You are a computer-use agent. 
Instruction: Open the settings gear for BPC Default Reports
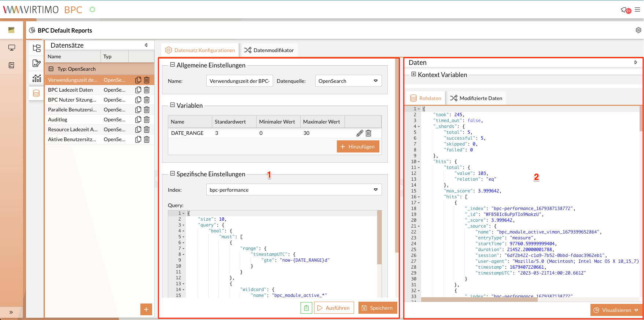click(638, 30)
